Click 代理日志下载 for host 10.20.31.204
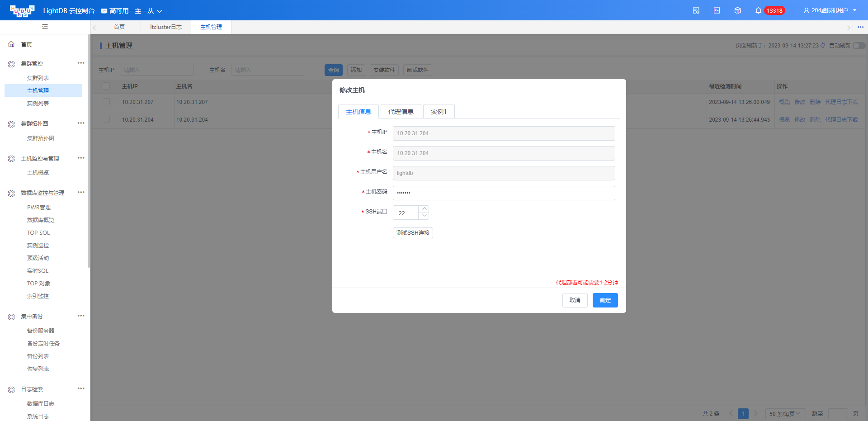This screenshot has height=421, width=868. 841,120
